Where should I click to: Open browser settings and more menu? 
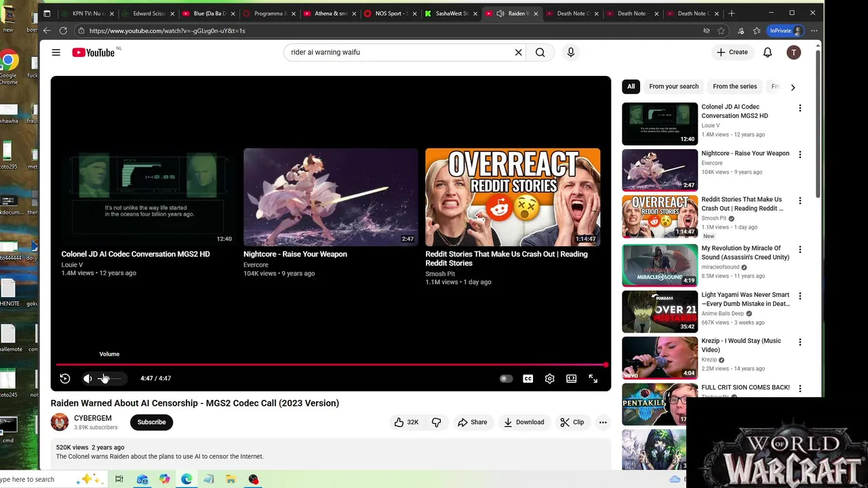pos(814,30)
